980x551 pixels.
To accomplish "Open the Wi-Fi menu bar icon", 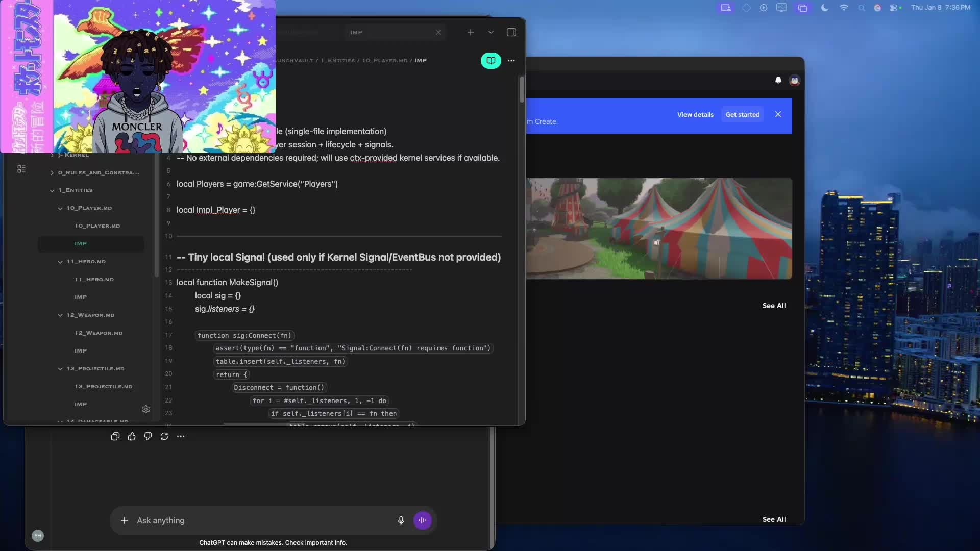I will [x=844, y=8].
